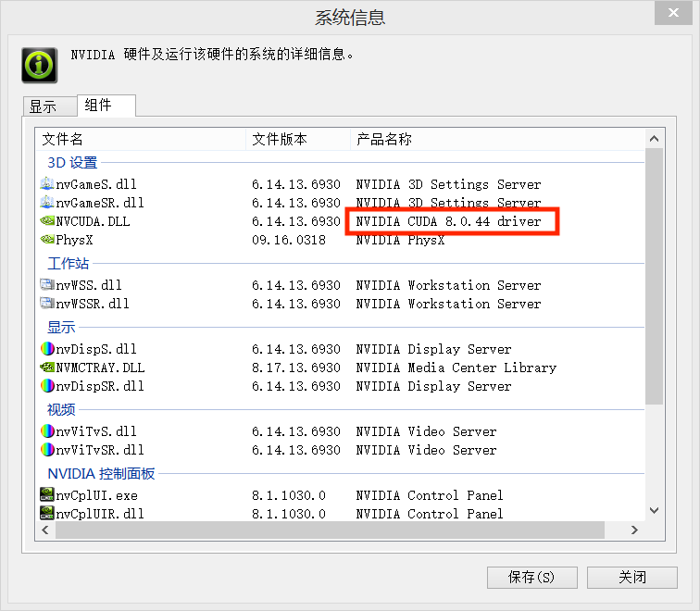Viewport: 700px width, 611px height.
Task: Click NVIDIA Media Center Library product name
Action: 456,368
